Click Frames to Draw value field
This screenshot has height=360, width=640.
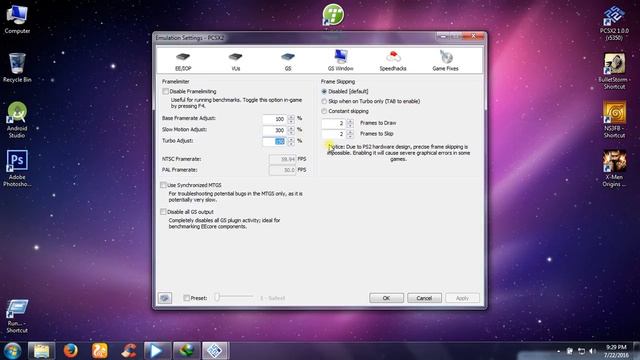tap(333, 123)
